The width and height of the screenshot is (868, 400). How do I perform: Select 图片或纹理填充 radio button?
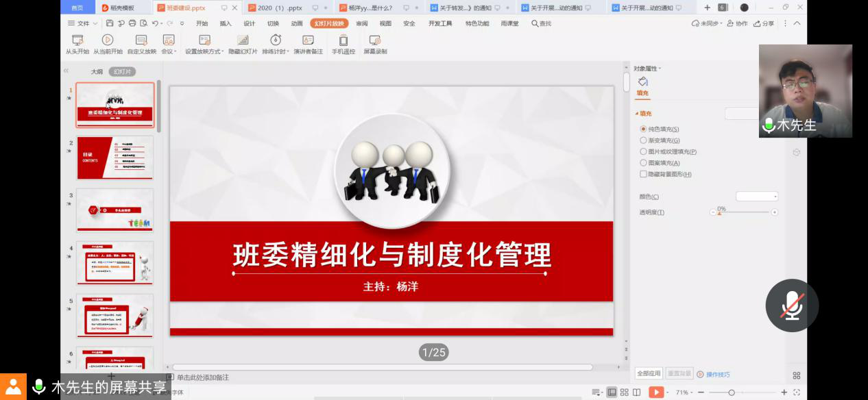click(643, 151)
